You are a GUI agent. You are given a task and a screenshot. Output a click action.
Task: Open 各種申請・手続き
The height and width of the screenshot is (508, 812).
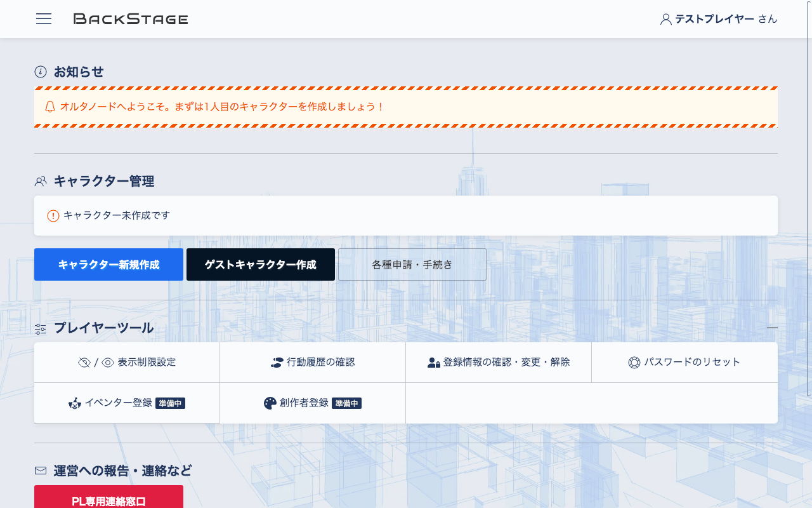412,264
